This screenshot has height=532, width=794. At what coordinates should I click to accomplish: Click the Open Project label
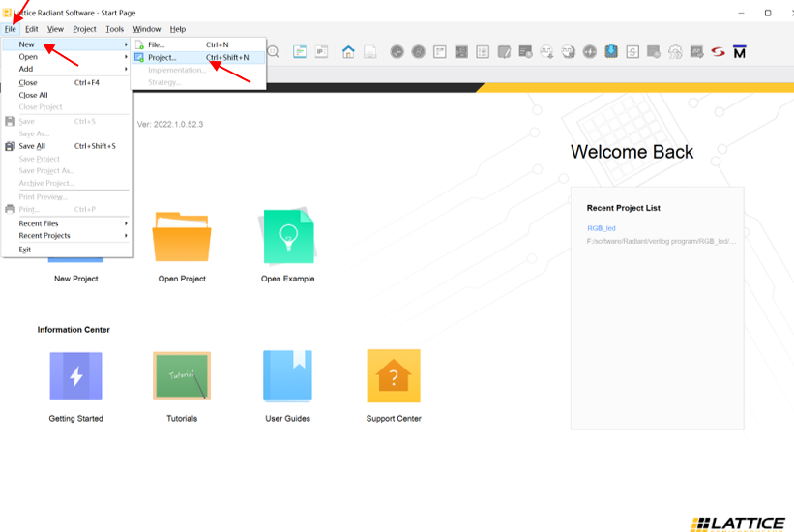pos(182,279)
